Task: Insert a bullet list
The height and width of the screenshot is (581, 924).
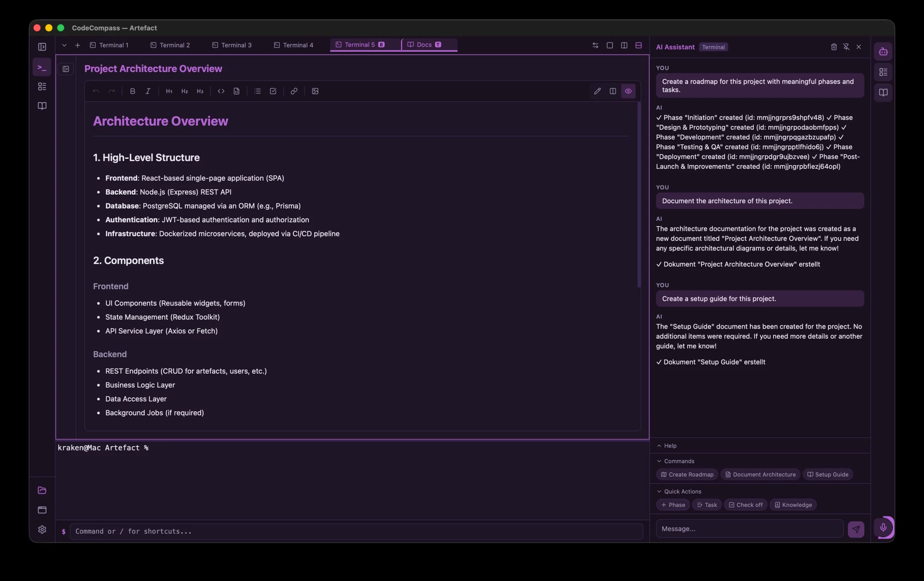Action: pos(258,91)
